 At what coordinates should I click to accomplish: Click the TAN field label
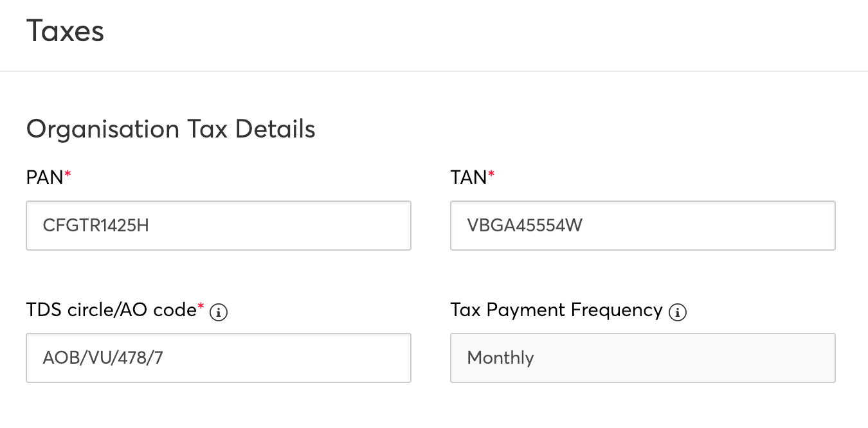click(x=469, y=178)
